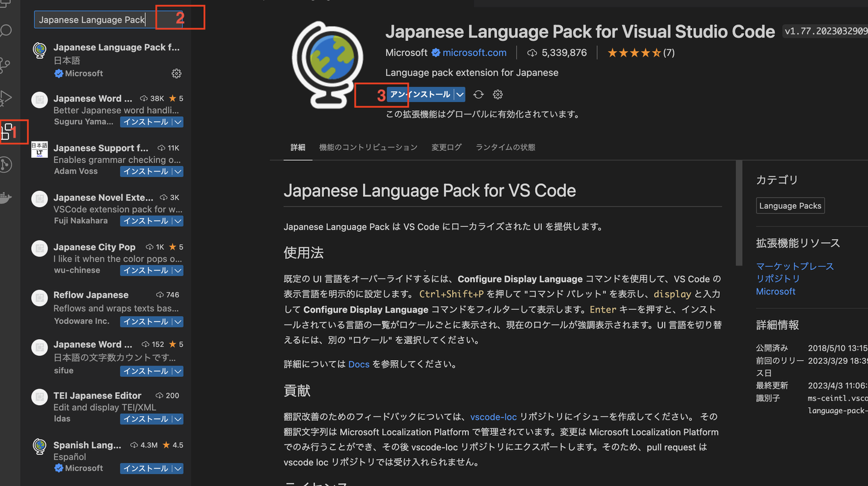This screenshot has width=868, height=486.
Task: Install Japanese Word by sifue
Action: point(146,371)
